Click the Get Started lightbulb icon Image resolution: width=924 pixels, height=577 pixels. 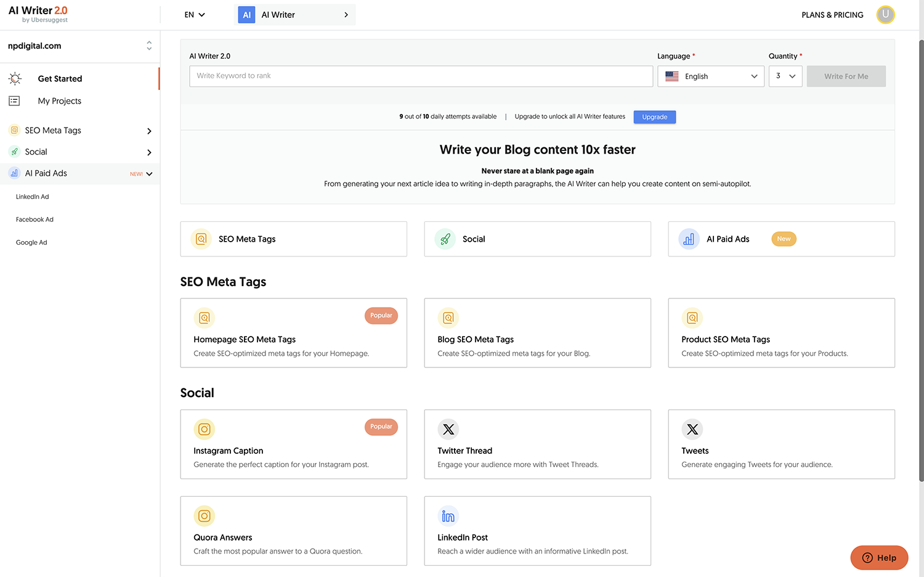click(15, 78)
